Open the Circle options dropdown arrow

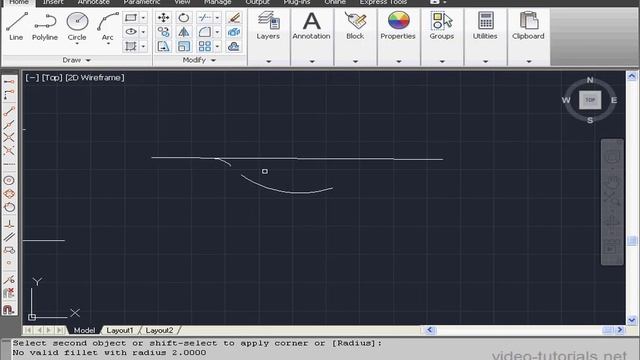coord(77,44)
